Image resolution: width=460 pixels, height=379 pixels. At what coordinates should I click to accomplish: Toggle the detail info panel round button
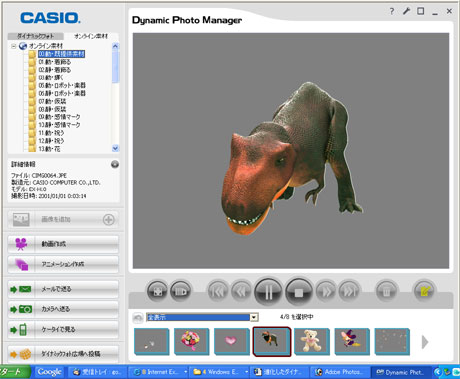tap(115, 164)
